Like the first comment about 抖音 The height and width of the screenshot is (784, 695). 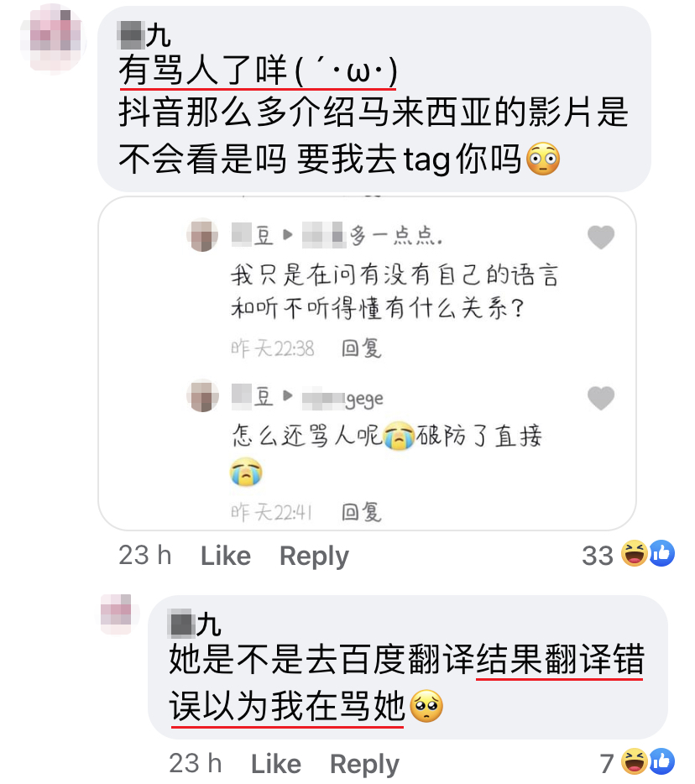pos(226,556)
